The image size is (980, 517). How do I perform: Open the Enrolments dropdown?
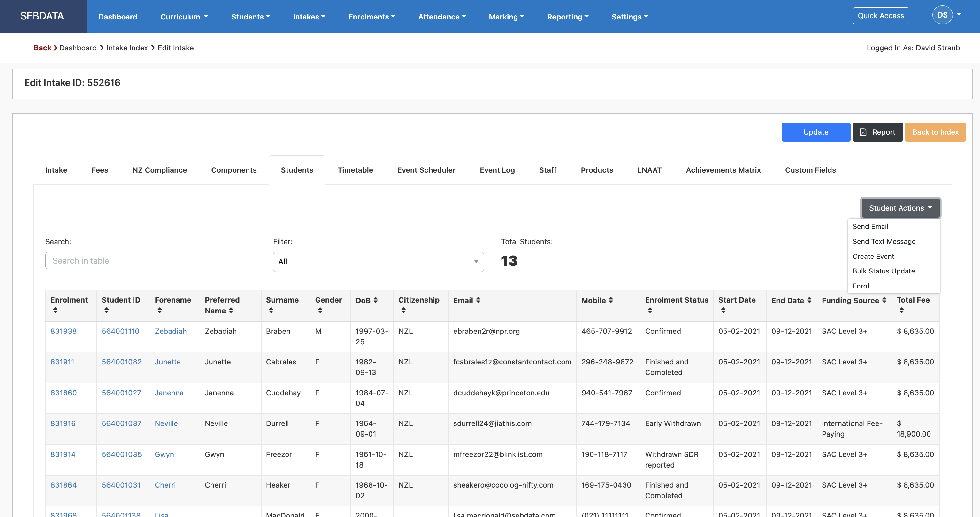[372, 17]
